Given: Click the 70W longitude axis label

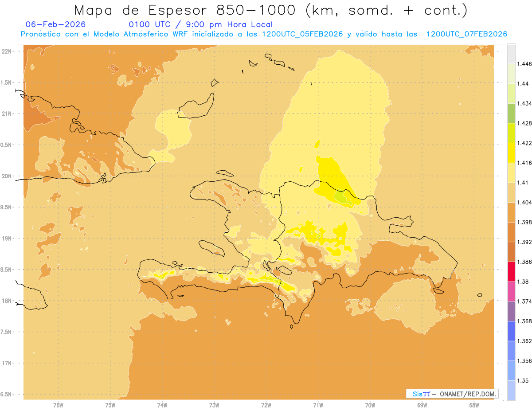Looking at the screenshot, I should (x=370, y=406).
